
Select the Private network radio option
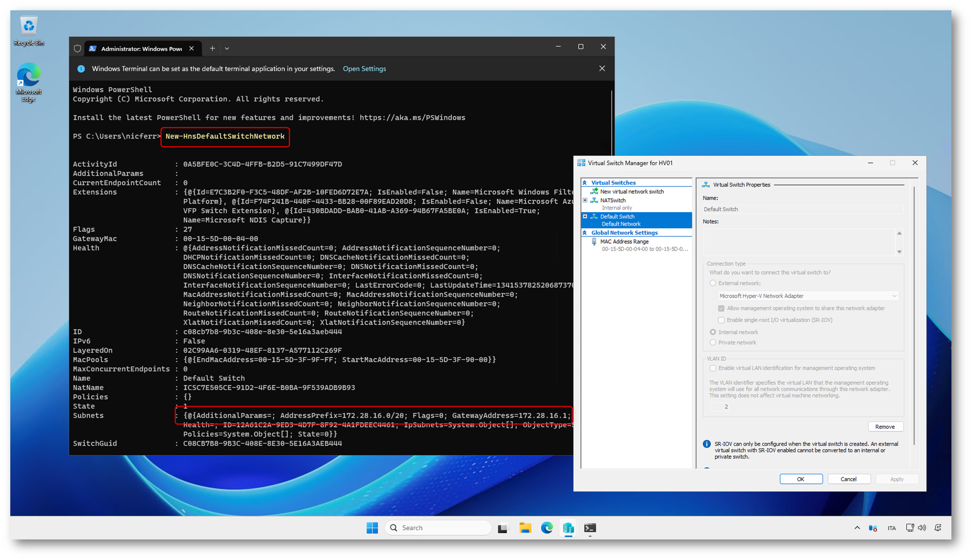713,343
